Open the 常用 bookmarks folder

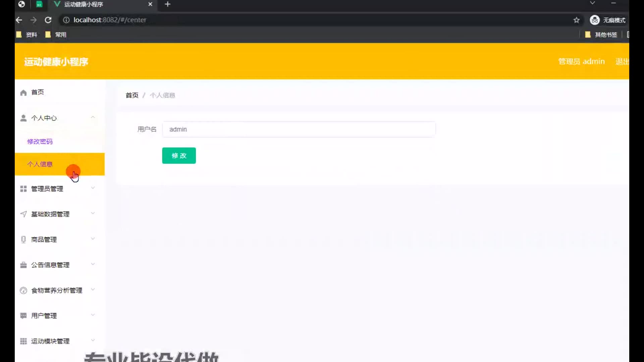point(56,35)
